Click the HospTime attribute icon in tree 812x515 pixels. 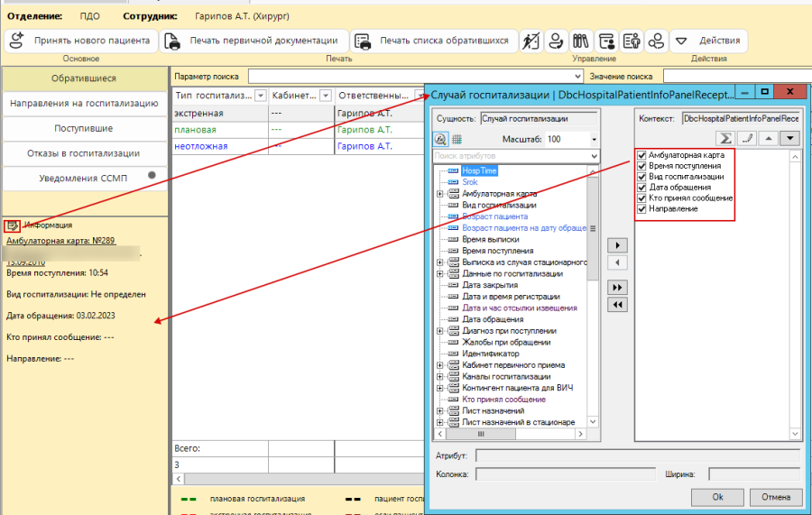453,170
